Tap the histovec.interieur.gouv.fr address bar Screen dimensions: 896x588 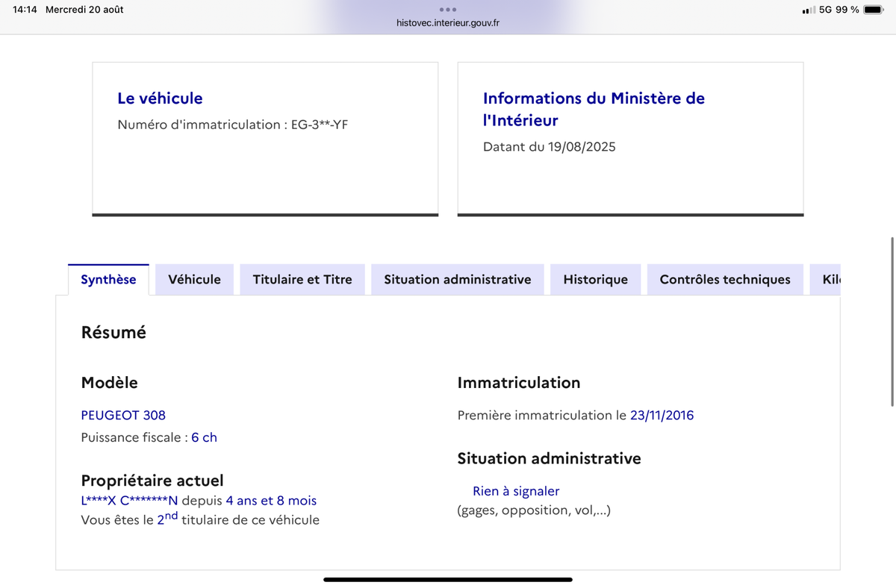pyautogui.click(x=448, y=23)
